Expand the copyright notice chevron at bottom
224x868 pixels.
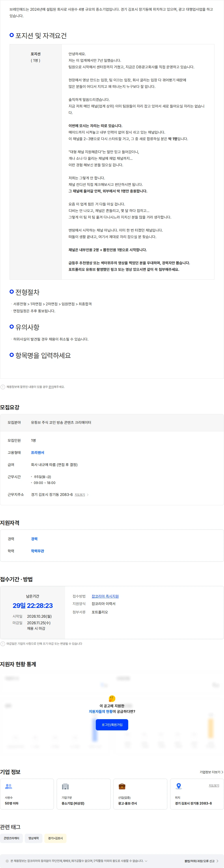146,861
